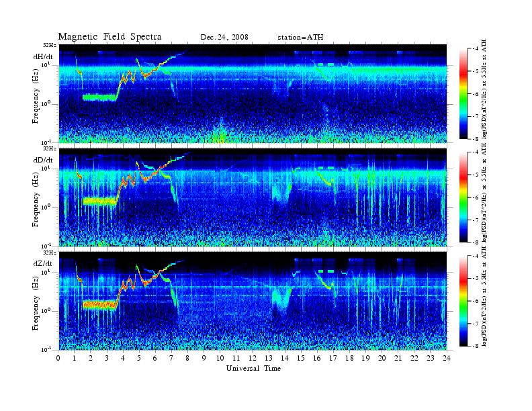Click the hour tick label "20" on time axis
The width and height of the screenshot is (532, 411).
click(382, 358)
